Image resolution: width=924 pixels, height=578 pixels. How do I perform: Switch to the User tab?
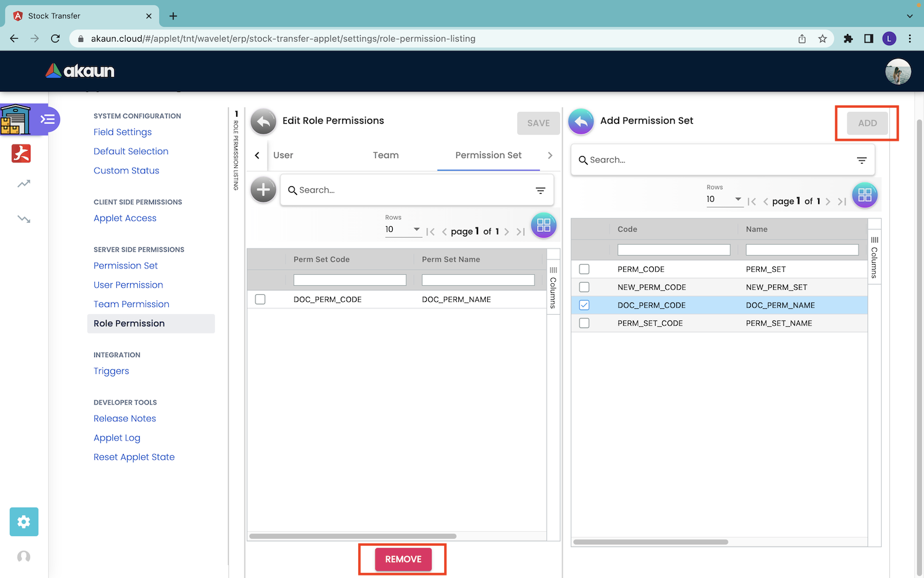[x=283, y=155]
